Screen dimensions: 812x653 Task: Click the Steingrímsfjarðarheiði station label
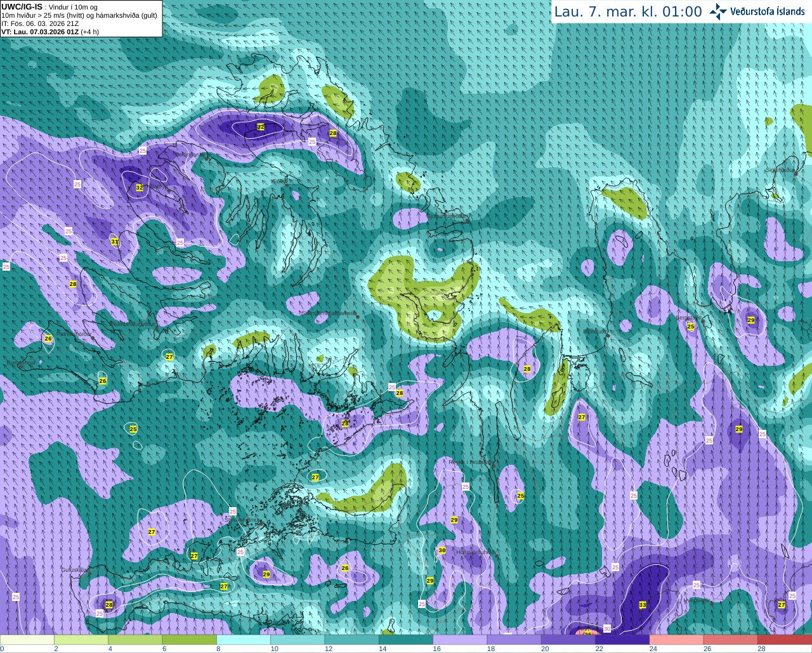click(329, 313)
